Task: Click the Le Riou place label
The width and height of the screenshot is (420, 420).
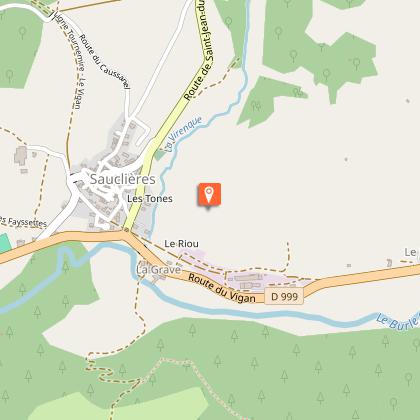Action: pos(181,244)
